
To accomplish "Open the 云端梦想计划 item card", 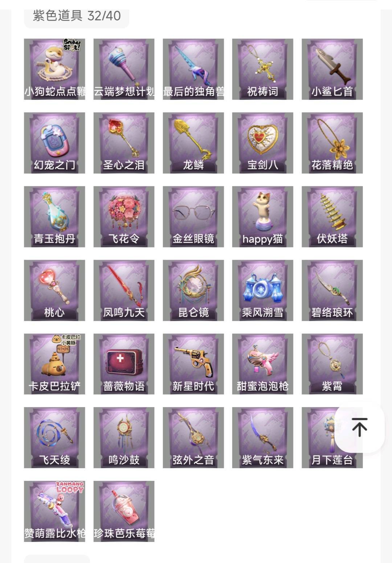I will [x=124, y=69].
